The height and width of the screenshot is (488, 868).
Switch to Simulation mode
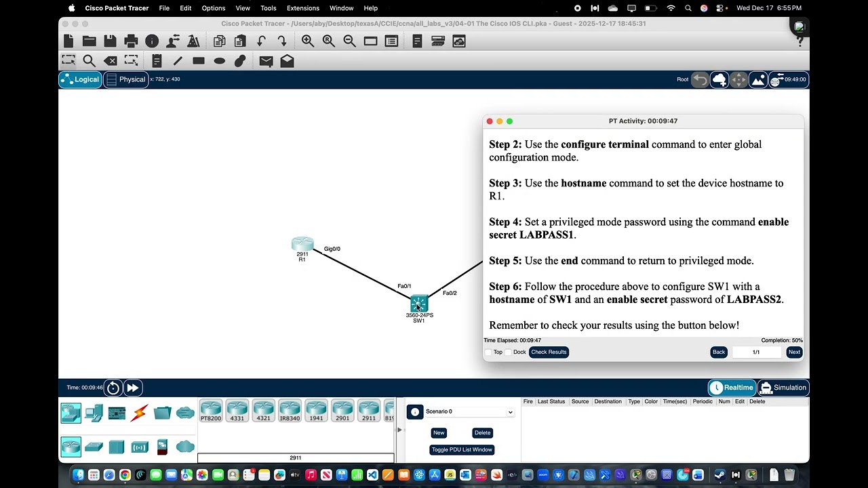click(783, 388)
